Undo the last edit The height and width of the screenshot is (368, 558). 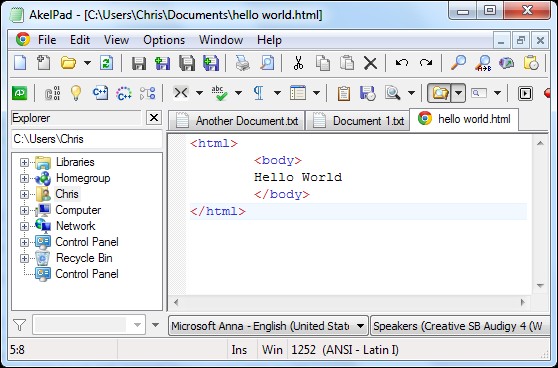402,63
